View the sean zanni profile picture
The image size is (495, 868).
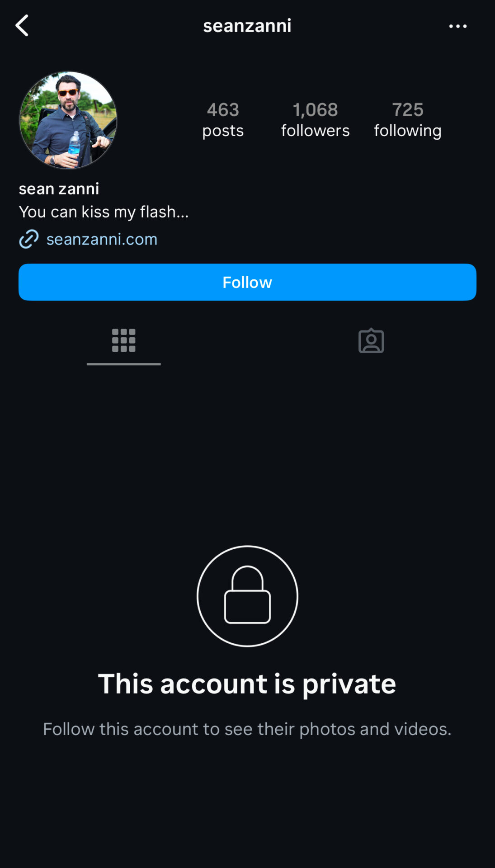[68, 120]
